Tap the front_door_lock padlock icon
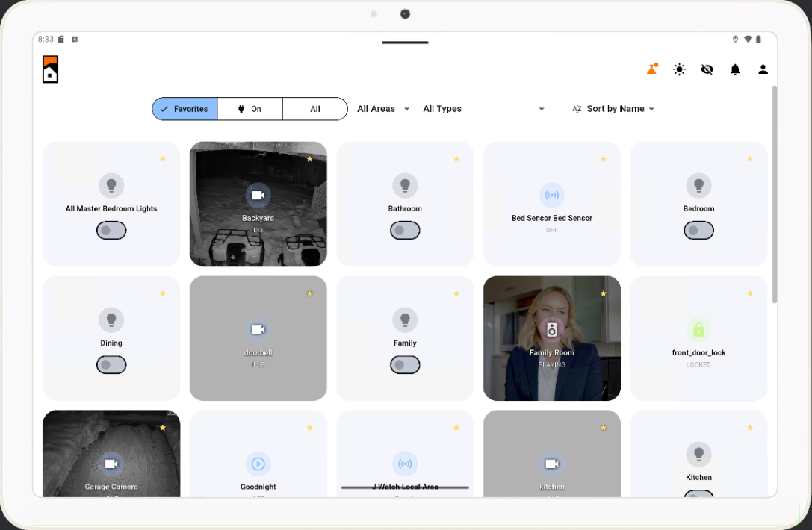812x530 pixels. tap(698, 329)
